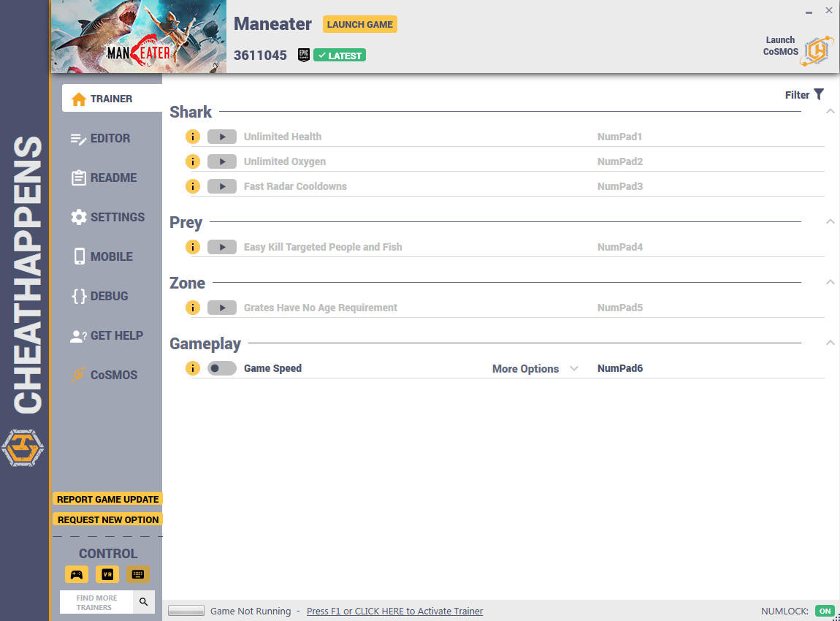Click the LAUNCH GAME button

(x=360, y=25)
